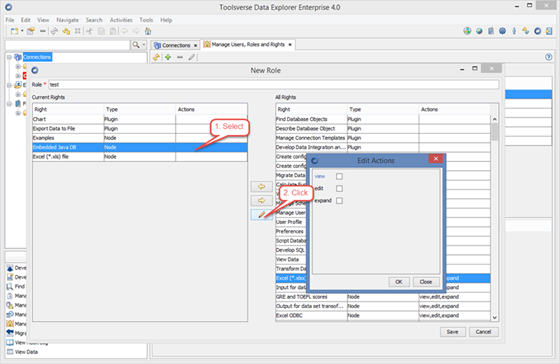
Task: Click the pencil Edit Actions button in New Role
Action: tap(261, 214)
